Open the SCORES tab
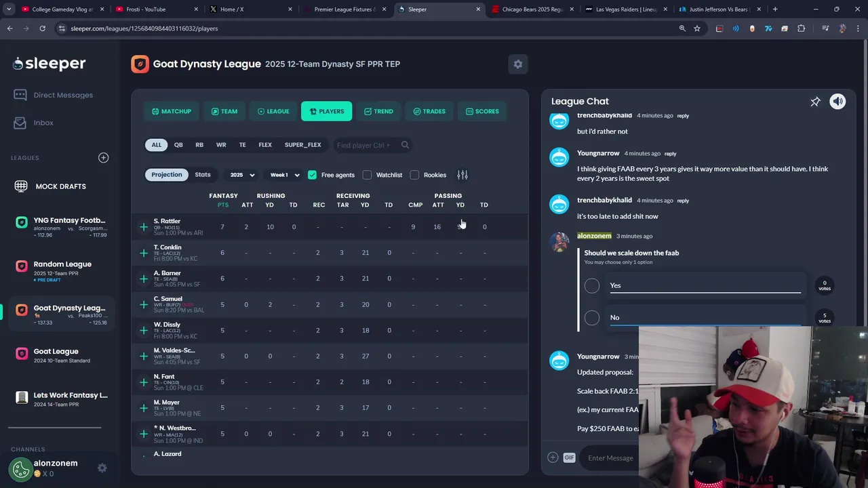The height and width of the screenshot is (488, 868). pyautogui.click(x=482, y=111)
